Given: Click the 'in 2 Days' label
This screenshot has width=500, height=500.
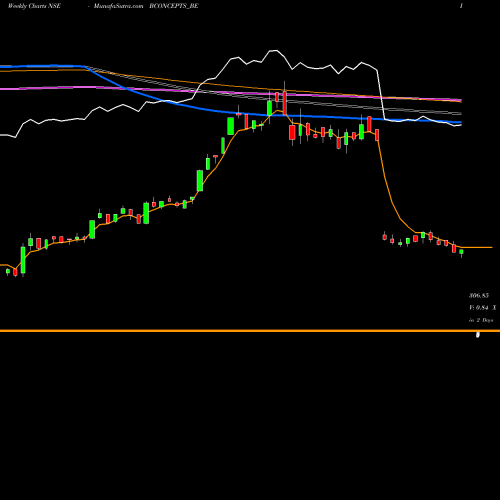Looking at the screenshot, I should (481, 320).
